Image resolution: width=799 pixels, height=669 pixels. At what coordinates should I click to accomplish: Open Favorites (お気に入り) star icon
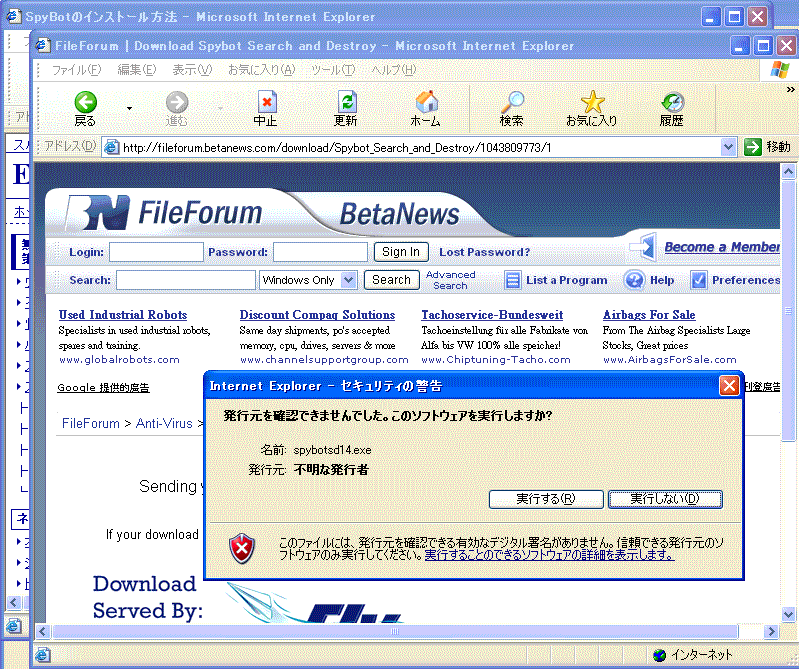[592, 102]
